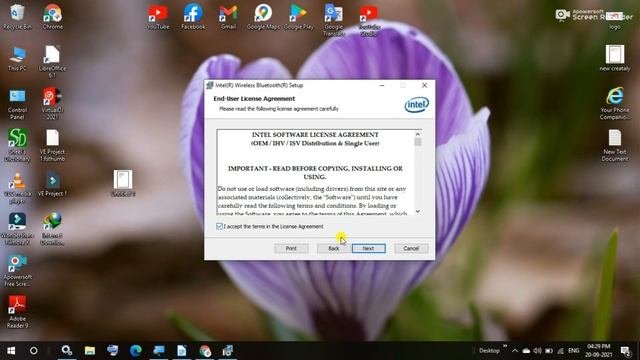Image resolution: width=640 pixels, height=360 pixels.
Task: Click the license text scrollbar up arrow
Action: 418,134
